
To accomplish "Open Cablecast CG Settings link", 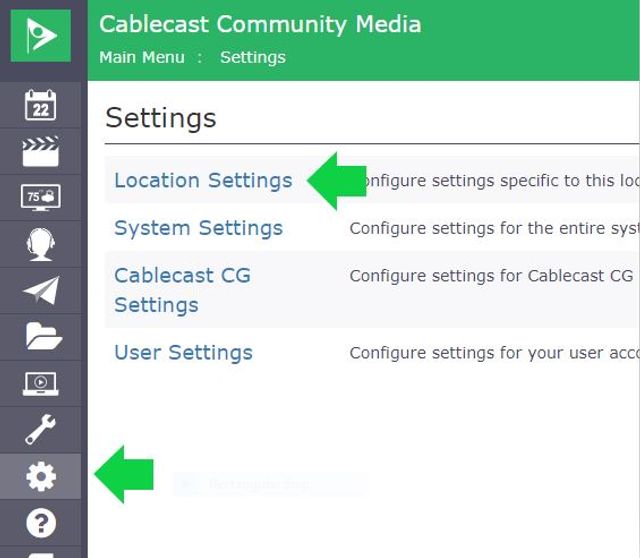I will pos(182,290).
